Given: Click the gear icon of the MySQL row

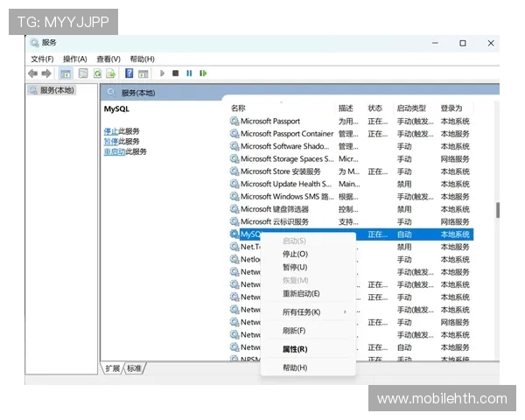Looking at the screenshot, I should pos(234,234).
